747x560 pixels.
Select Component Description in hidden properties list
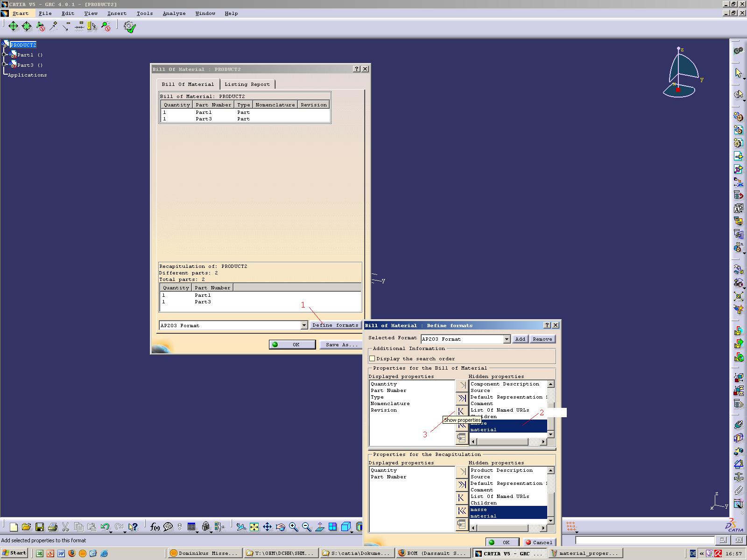tap(505, 384)
